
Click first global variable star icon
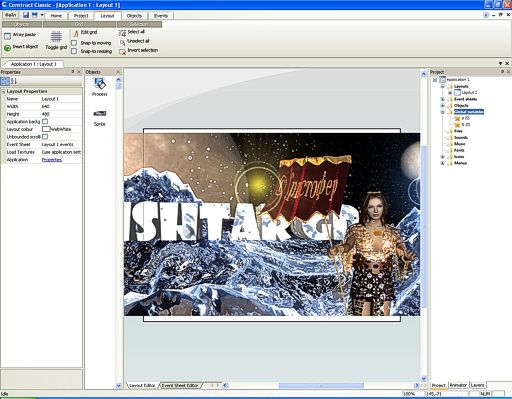pos(457,118)
